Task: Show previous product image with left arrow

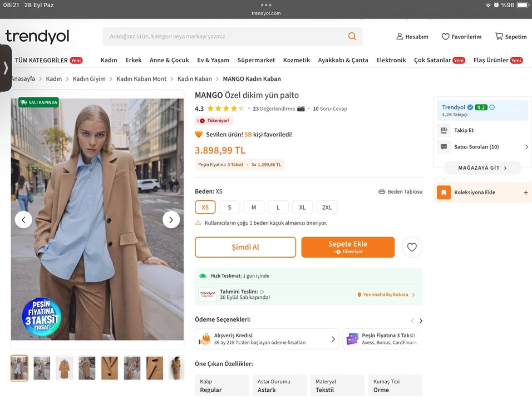Action: click(23, 220)
